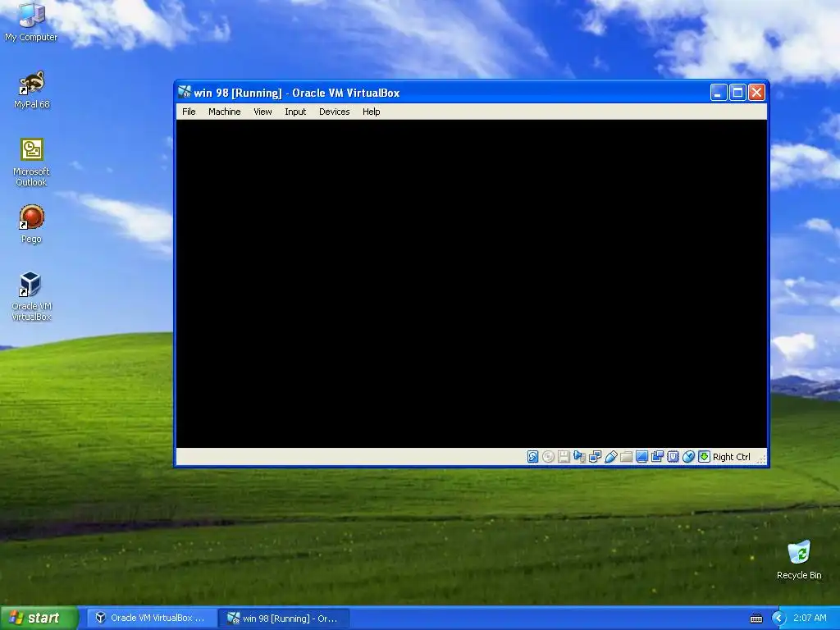Screen dimensions: 840x630
Task: Select the Oracle VM VirtualBox desktop shortcut
Action: pyautogui.click(x=32, y=296)
